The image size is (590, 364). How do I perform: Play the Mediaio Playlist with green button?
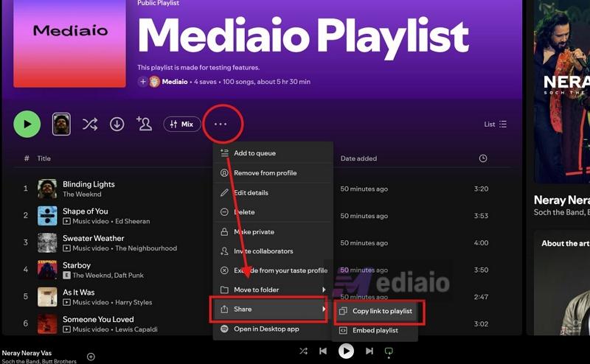pyautogui.click(x=27, y=124)
